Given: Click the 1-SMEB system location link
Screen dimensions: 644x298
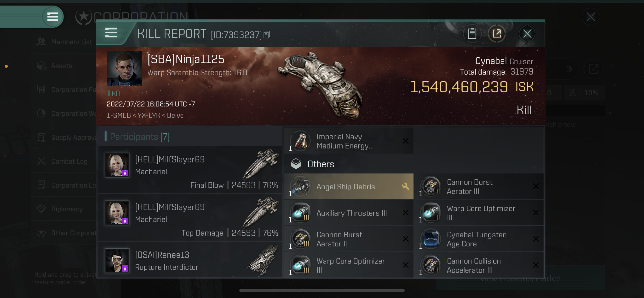Looking at the screenshot, I should point(119,115).
